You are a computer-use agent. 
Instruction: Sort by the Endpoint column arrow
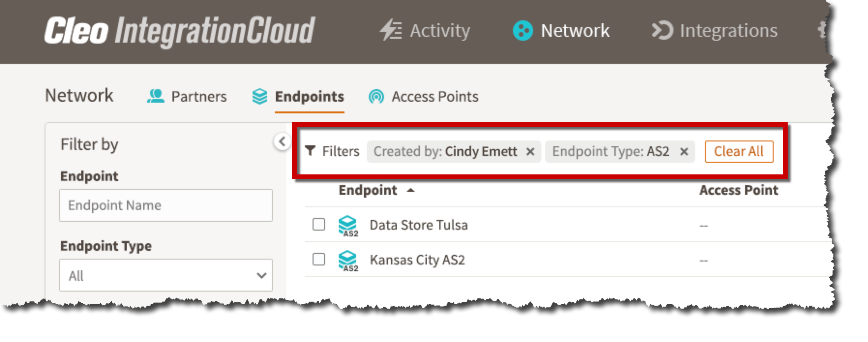[411, 190]
